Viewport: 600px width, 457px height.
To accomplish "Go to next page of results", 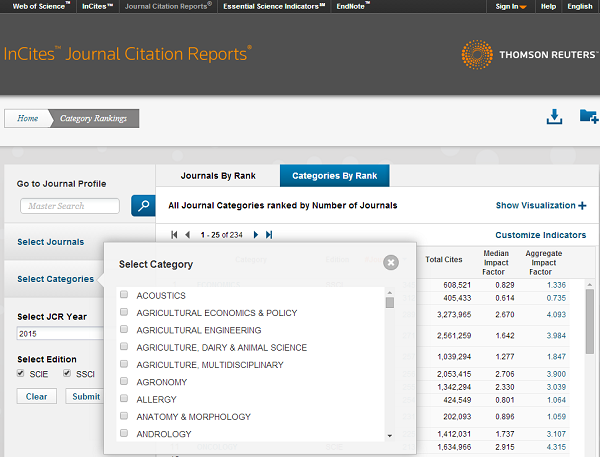I will [256, 235].
